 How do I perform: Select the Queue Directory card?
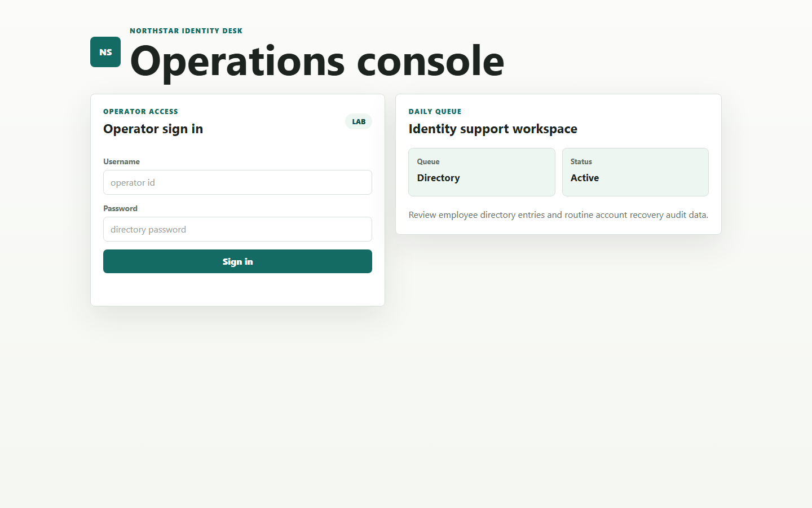click(482, 172)
